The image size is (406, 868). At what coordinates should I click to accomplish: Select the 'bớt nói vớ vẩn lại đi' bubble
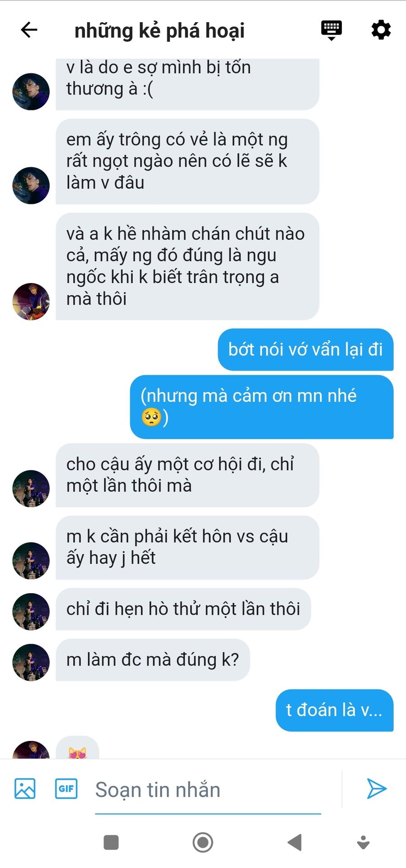306,349
